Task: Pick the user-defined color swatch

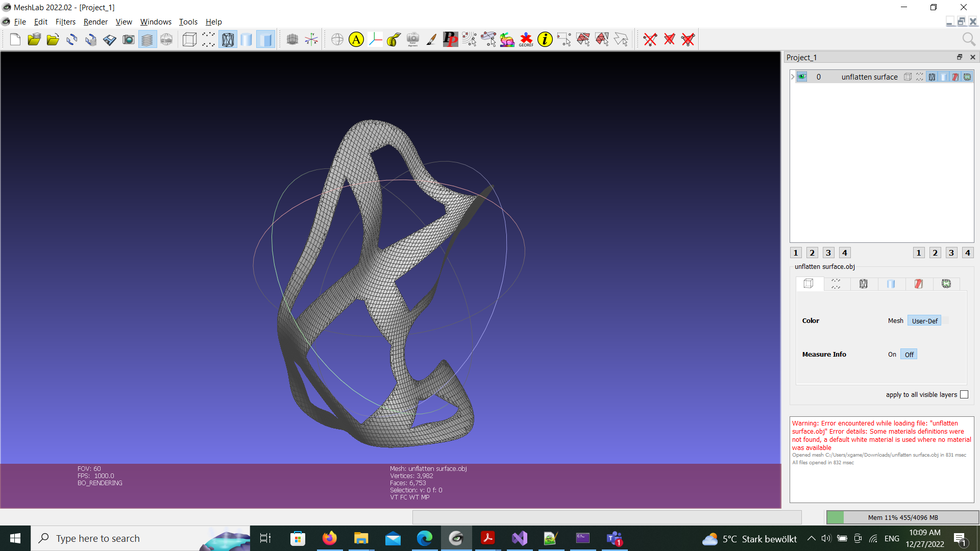Action: (x=945, y=320)
